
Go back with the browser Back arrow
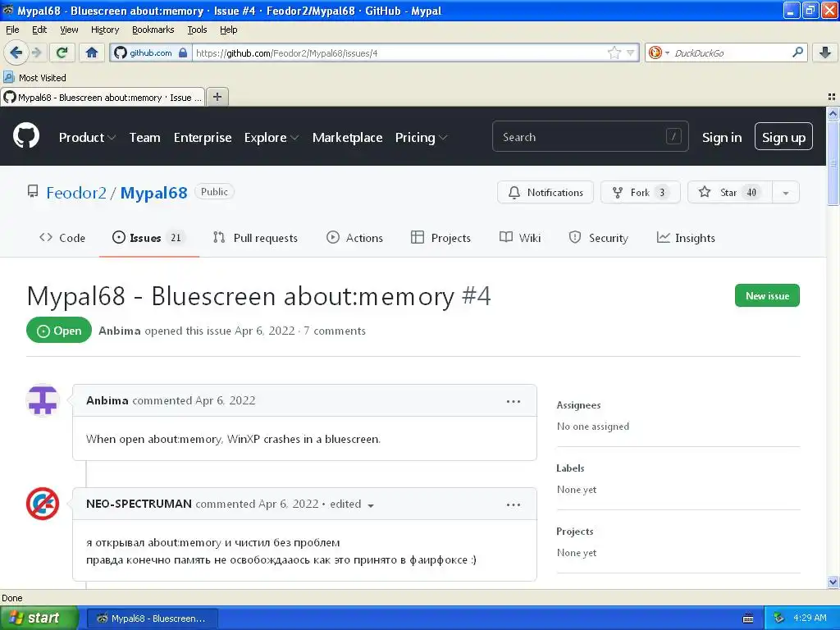coord(16,52)
